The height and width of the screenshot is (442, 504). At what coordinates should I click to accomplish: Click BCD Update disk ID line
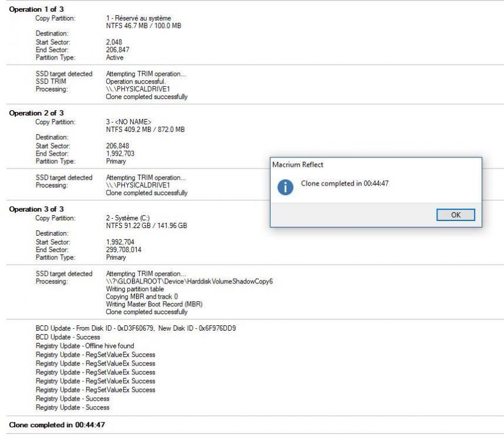coord(136,328)
